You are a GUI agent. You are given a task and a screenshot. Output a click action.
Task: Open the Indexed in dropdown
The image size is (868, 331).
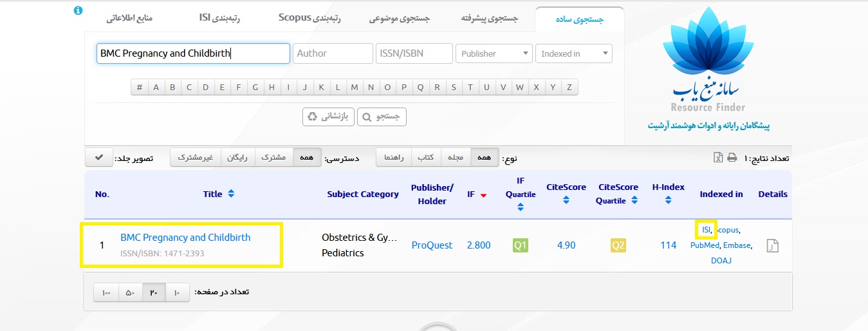[574, 53]
